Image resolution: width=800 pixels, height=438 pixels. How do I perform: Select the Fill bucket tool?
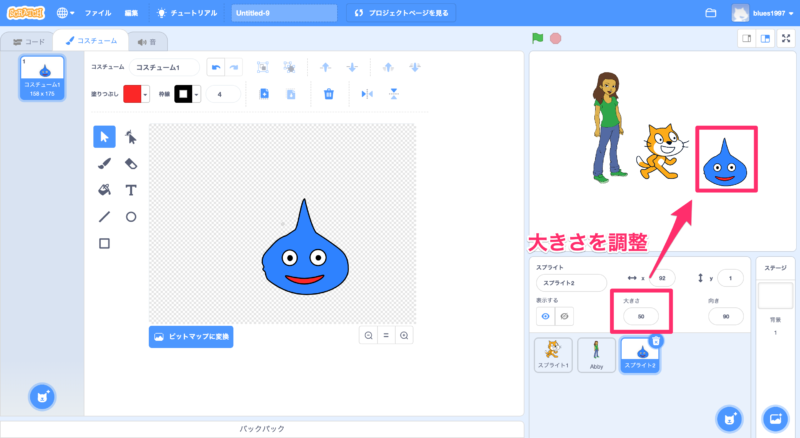tap(104, 189)
